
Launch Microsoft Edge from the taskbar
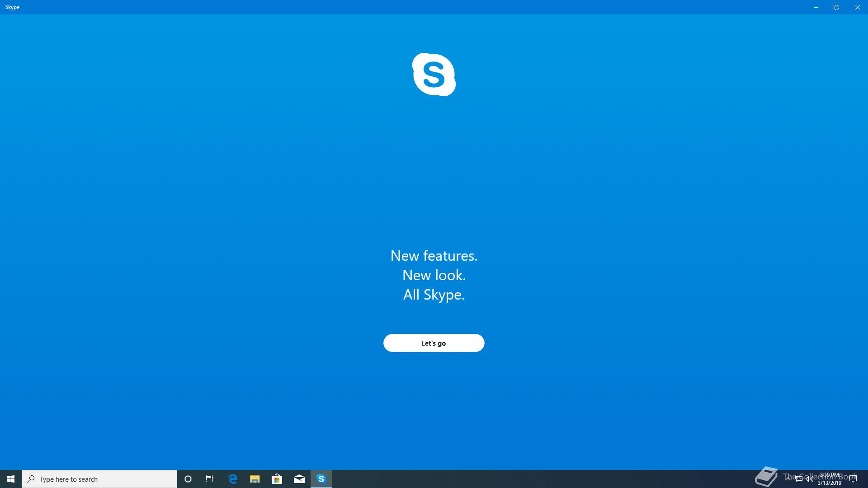[233, 479]
